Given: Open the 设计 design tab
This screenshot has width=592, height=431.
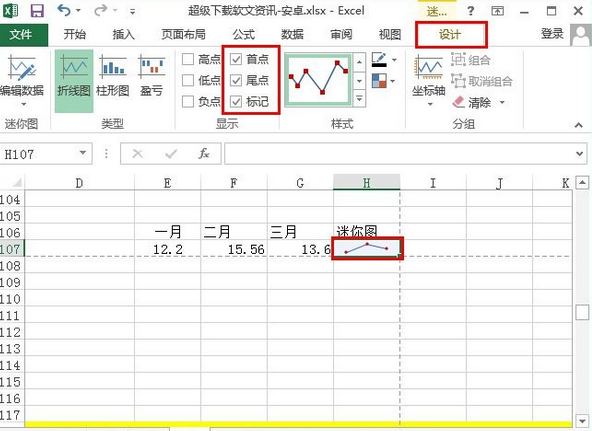Looking at the screenshot, I should [450, 35].
